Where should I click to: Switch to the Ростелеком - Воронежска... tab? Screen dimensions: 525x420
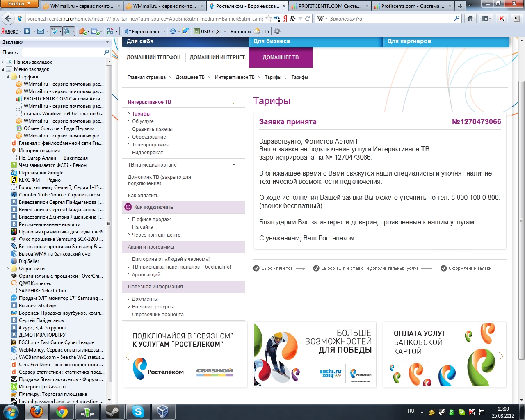pyautogui.click(x=247, y=6)
